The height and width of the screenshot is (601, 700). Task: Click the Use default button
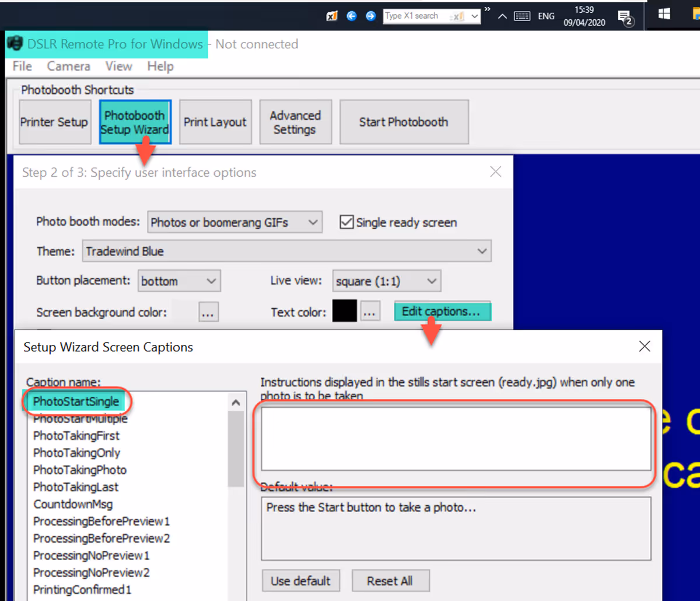click(x=300, y=581)
